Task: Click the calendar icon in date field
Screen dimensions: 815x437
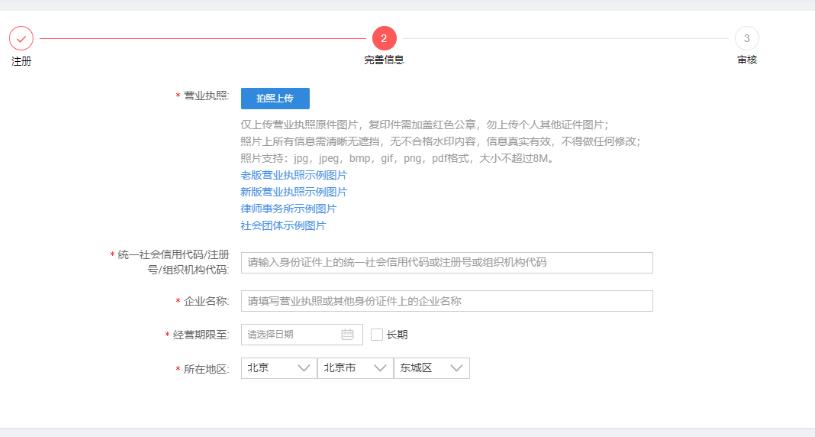Action: [347, 335]
